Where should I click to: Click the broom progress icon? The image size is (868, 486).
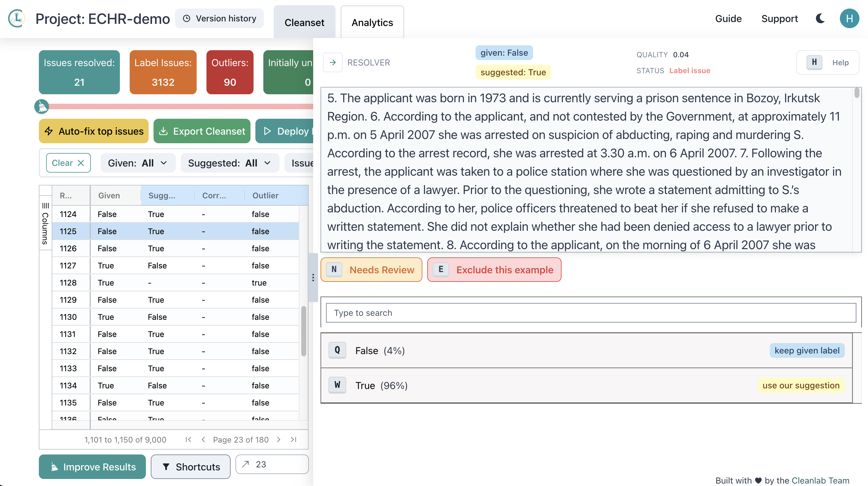tap(42, 107)
